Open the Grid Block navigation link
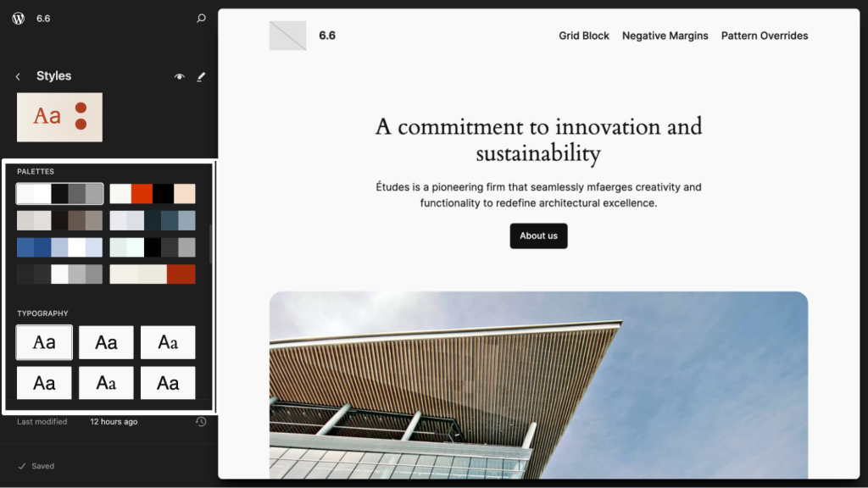 pyautogui.click(x=584, y=36)
